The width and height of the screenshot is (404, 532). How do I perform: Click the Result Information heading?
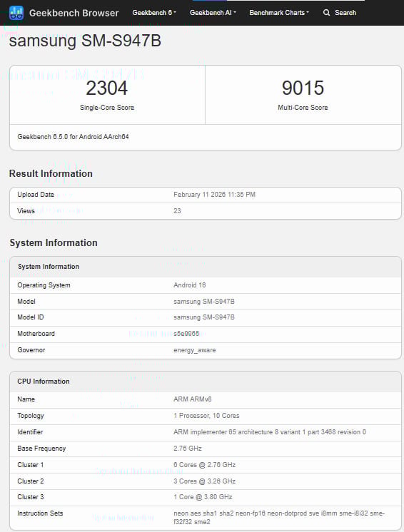(x=51, y=173)
